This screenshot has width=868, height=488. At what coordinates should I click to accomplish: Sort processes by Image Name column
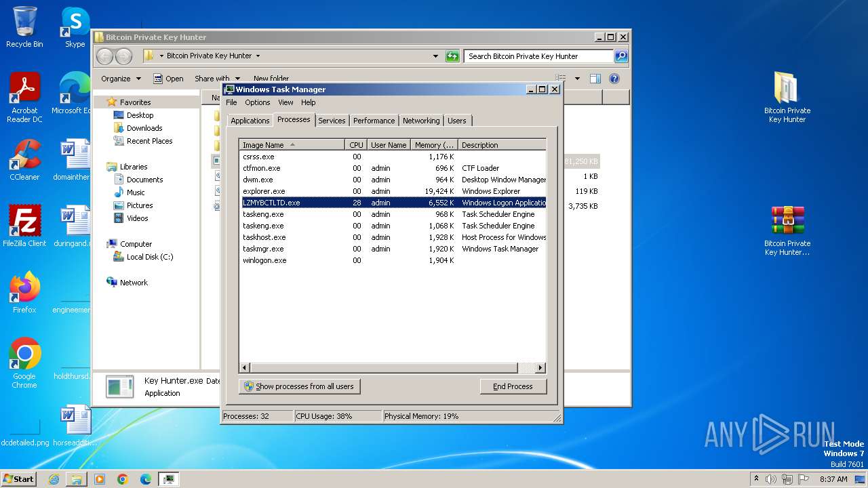click(x=292, y=145)
